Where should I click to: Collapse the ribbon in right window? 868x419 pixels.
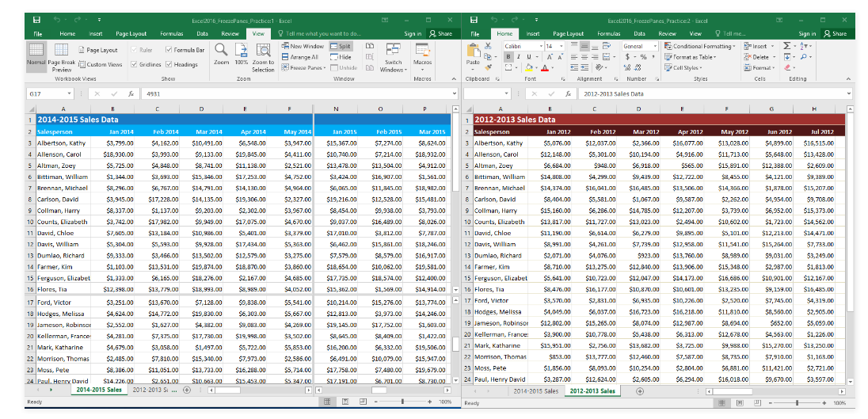coord(849,79)
